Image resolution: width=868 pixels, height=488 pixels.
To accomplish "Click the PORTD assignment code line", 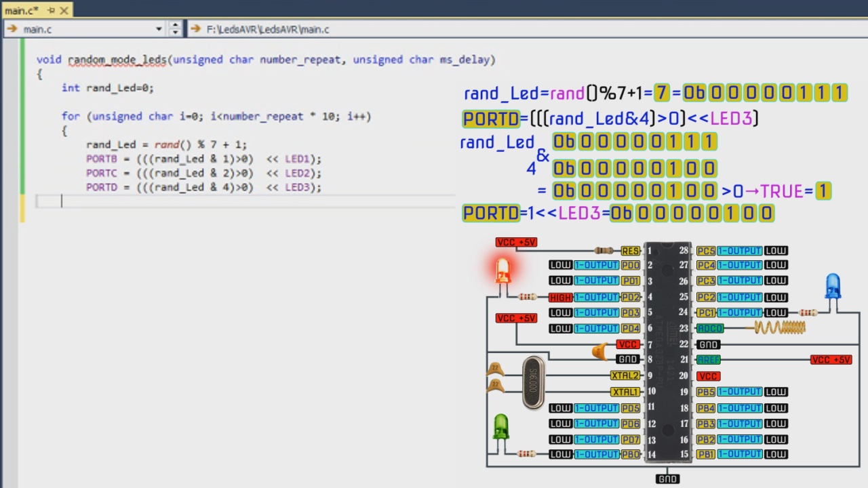I will tap(203, 187).
